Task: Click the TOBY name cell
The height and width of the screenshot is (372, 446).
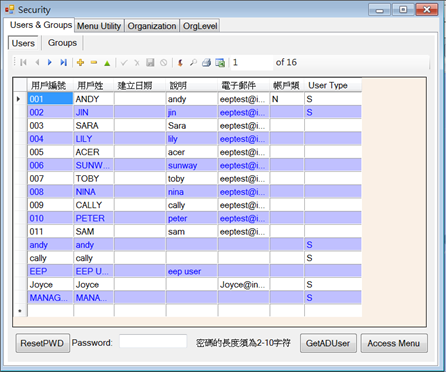Action: 94,179
